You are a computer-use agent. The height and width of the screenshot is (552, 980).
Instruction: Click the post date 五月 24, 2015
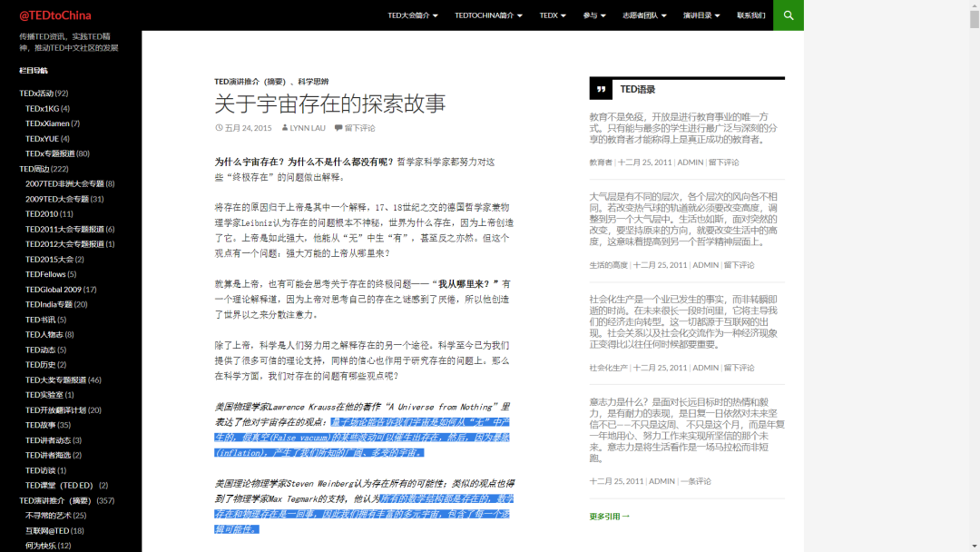tap(248, 127)
